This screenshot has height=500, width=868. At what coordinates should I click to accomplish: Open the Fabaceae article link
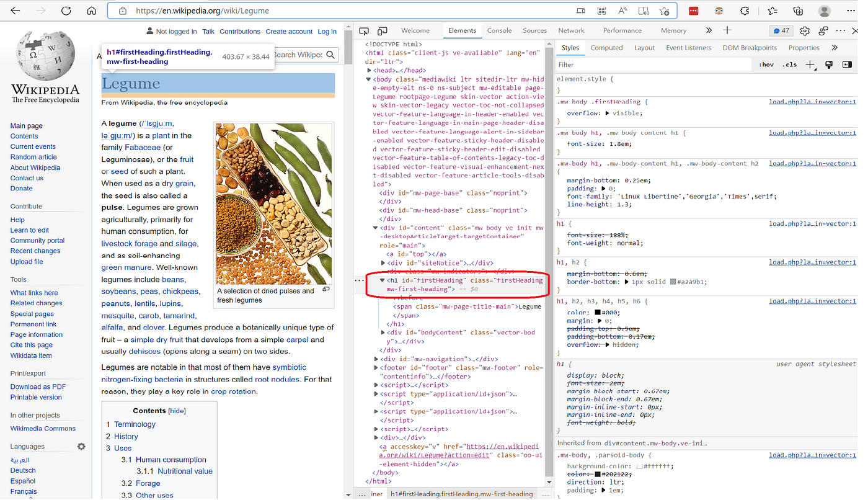point(143,148)
